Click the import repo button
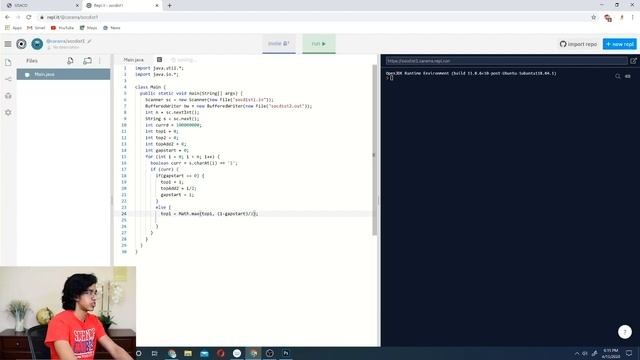This screenshot has height=360, width=640. click(x=578, y=44)
